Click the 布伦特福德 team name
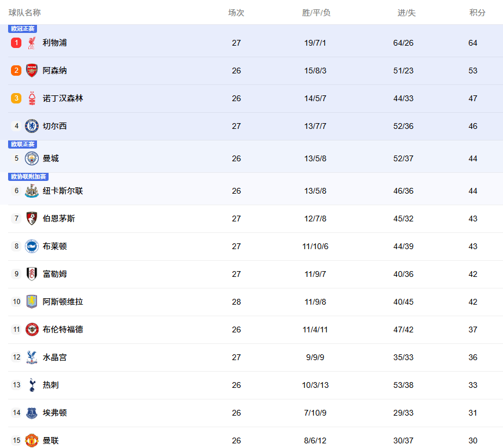 [62, 329]
